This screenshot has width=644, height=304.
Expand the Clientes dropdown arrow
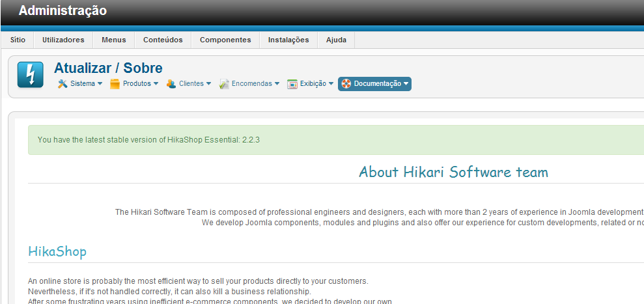208,84
